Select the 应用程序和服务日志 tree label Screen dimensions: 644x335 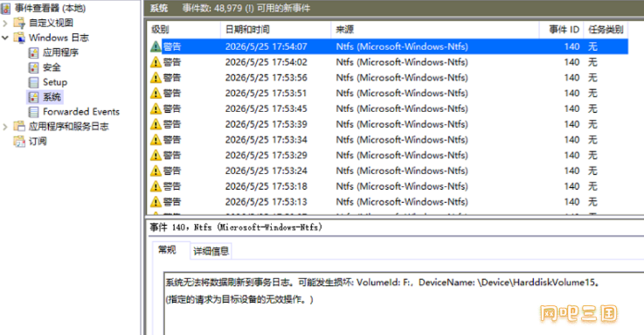(68, 127)
